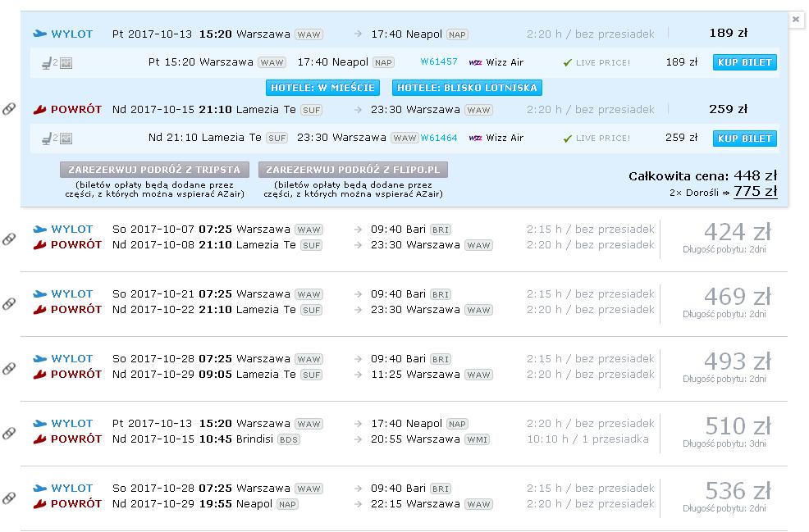Click seat icon in W61457 flight row

click(47, 63)
